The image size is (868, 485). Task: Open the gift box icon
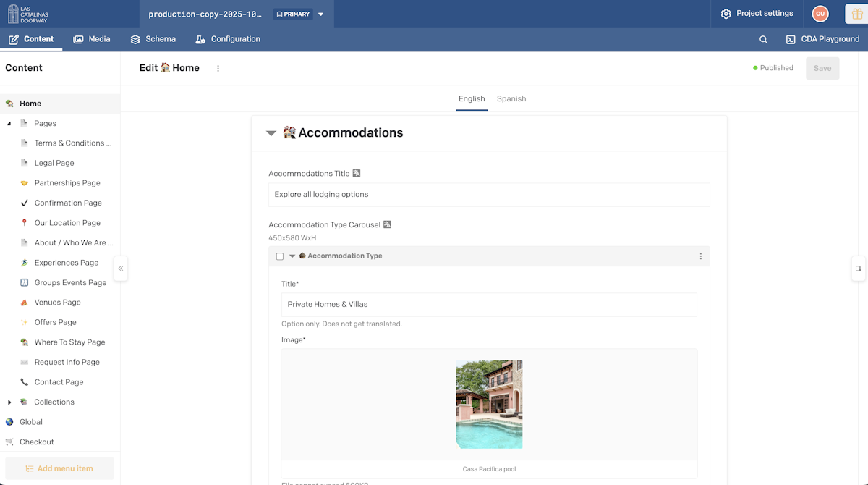(856, 14)
